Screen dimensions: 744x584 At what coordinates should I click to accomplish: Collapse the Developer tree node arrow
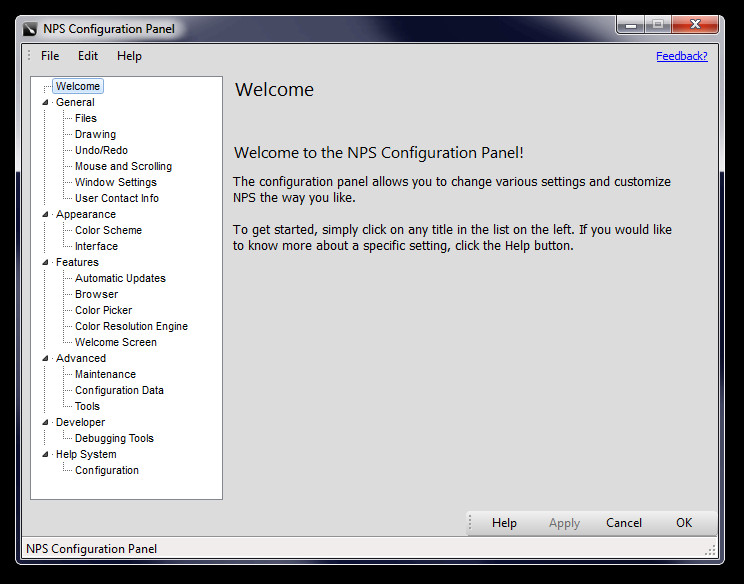click(45, 422)
